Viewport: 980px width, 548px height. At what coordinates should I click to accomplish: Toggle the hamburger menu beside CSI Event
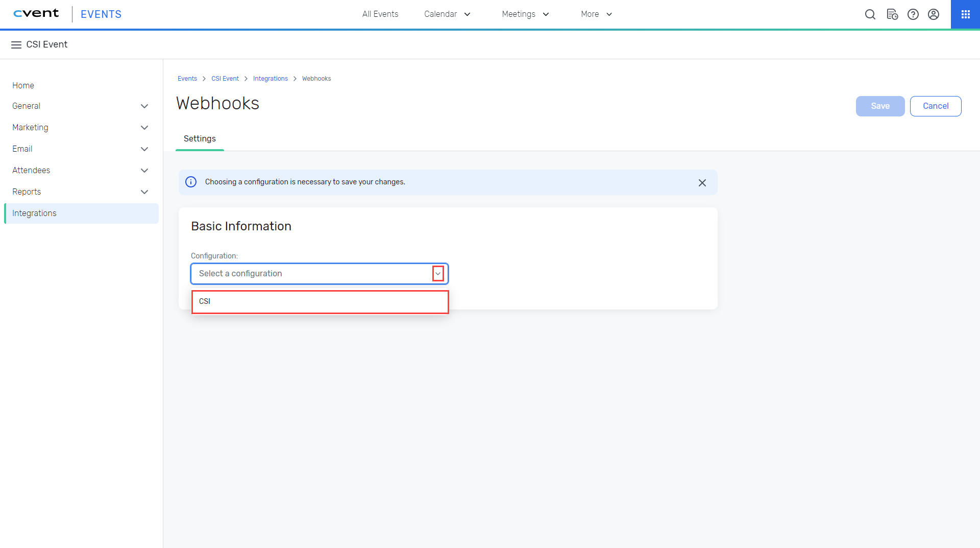16,45
